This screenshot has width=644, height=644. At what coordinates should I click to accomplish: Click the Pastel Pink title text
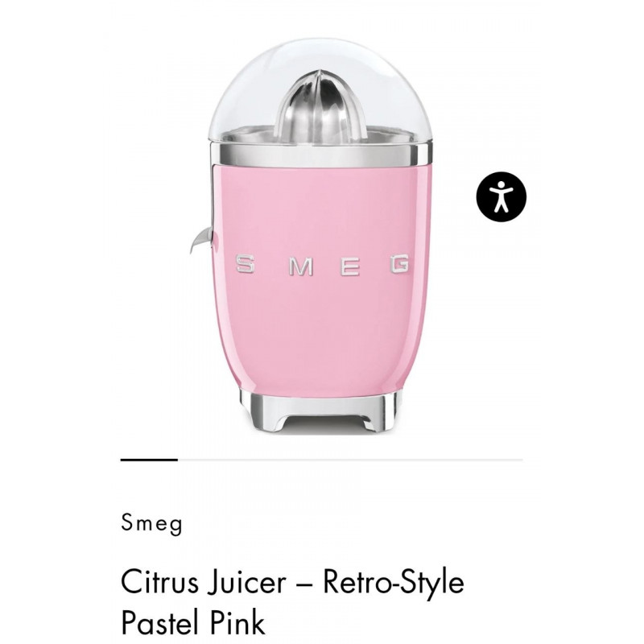point(192,621)
